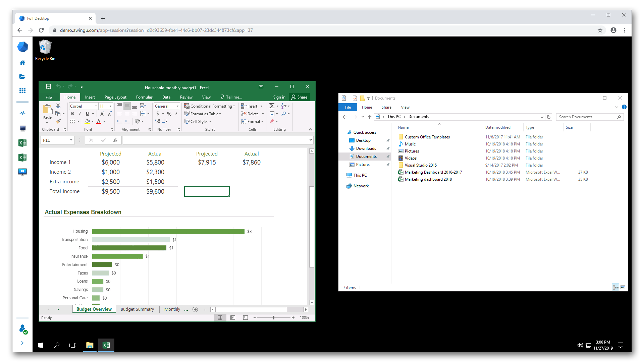Toggle bold formatting on the cell
Screen dimensions: 644x362
pos(73,114)
